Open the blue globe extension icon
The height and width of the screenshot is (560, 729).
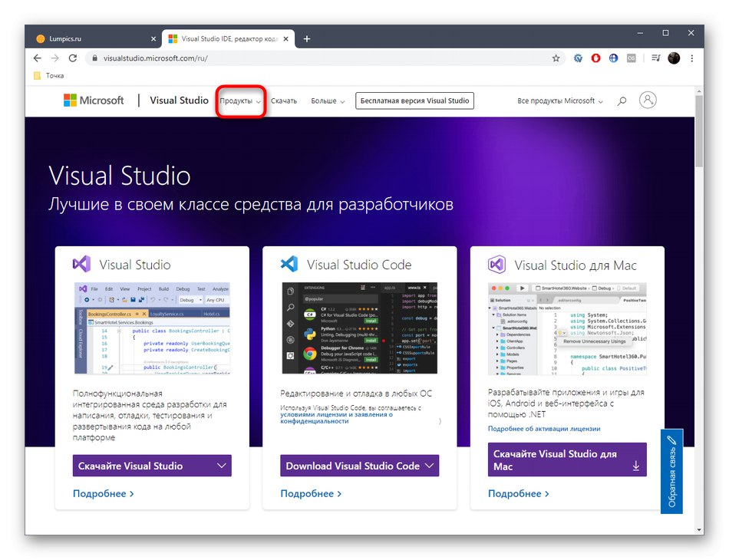point(613,58)
